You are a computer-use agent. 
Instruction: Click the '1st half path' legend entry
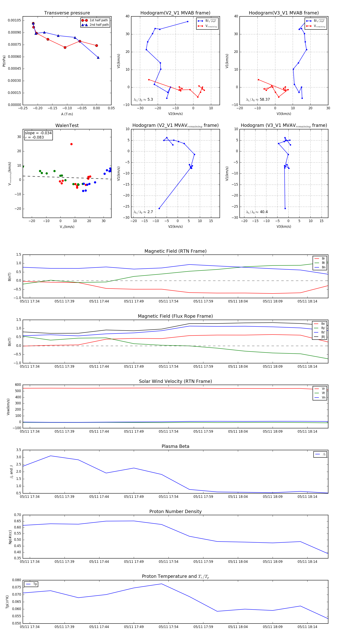click(95, 20)
